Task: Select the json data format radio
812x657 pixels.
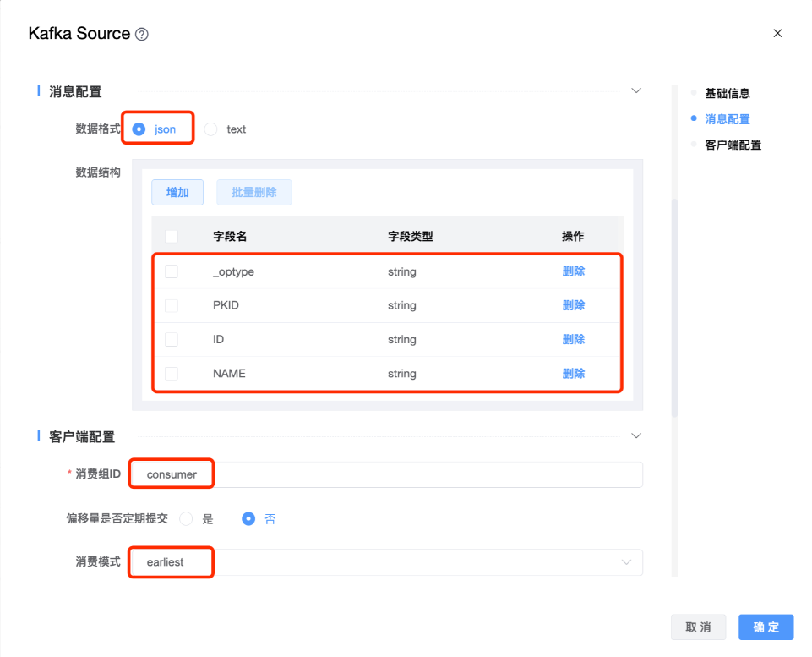Action: pyautogui.click(x=139, y=129)
